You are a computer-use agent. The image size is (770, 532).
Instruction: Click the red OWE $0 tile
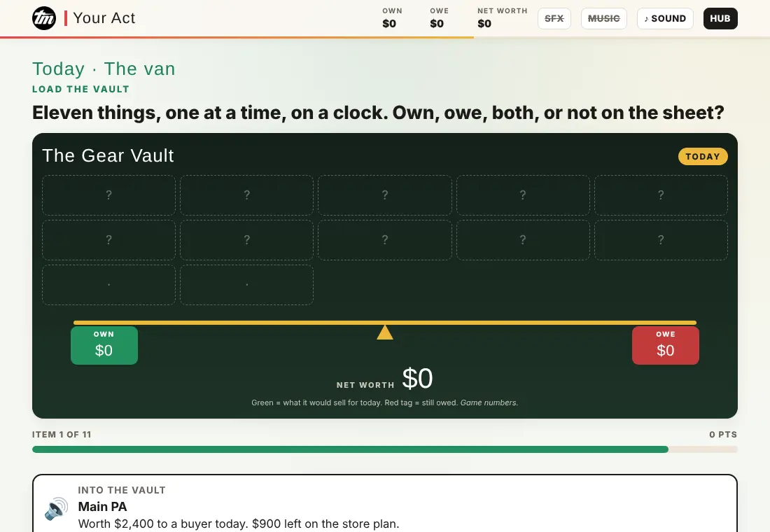click(666, 345)
